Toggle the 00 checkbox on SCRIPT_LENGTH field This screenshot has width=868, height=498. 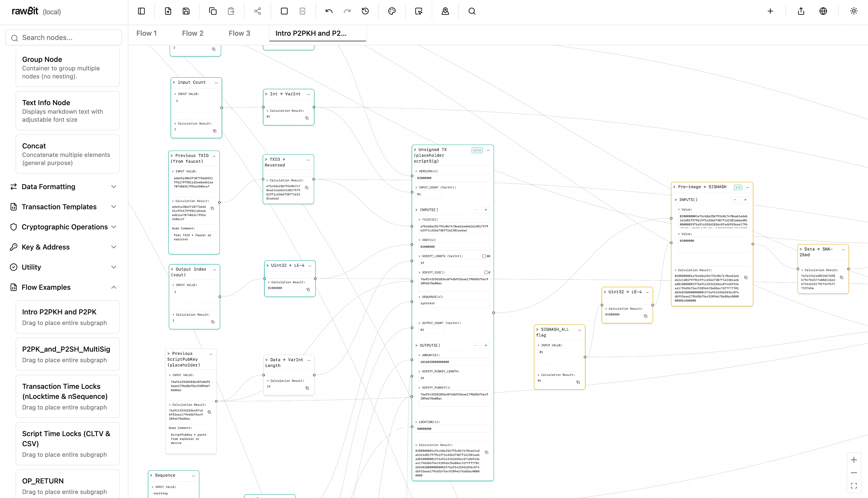pyautogui.click(x=484, y=256)
